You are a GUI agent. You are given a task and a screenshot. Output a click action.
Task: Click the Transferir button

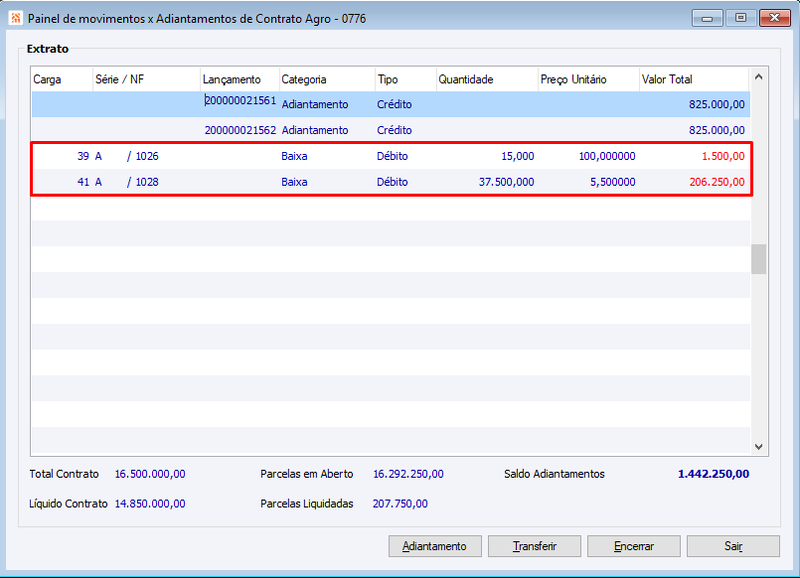[534, 546]
